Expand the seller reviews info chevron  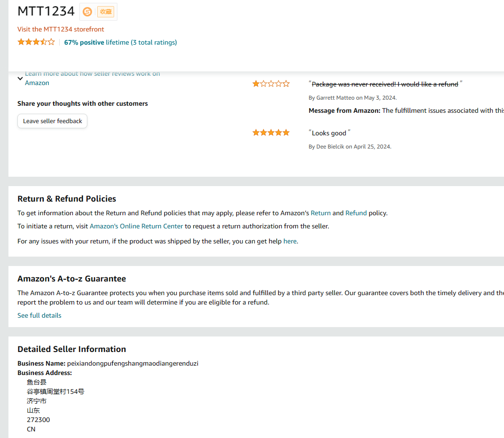point(20,78)
